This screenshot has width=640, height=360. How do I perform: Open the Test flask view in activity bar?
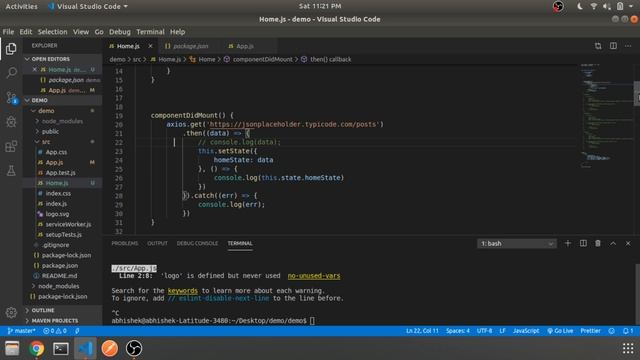[11, 171]
